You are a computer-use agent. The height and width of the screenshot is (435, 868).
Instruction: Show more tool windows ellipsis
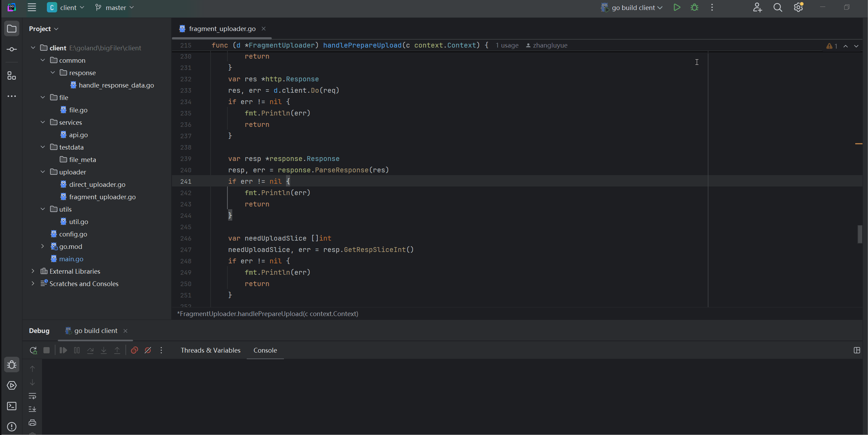click(x=12, y=96)
